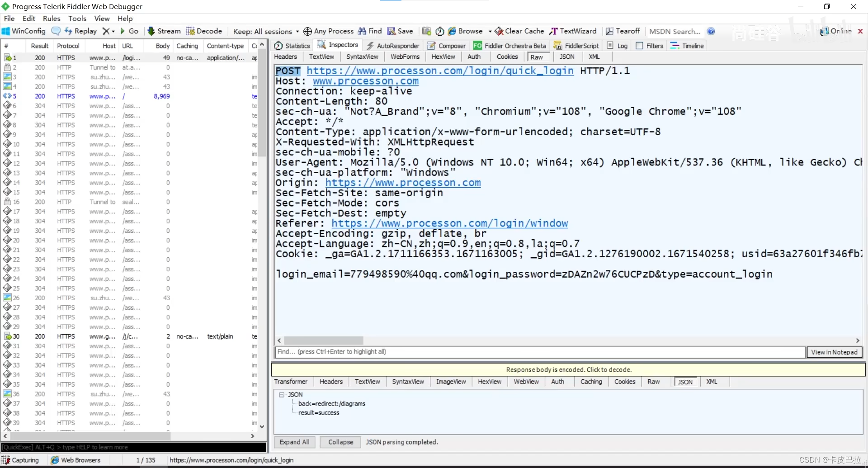Open the Tools menu
Image resolution: width=868 pixels, height=468 pixels.
point(77,19)
